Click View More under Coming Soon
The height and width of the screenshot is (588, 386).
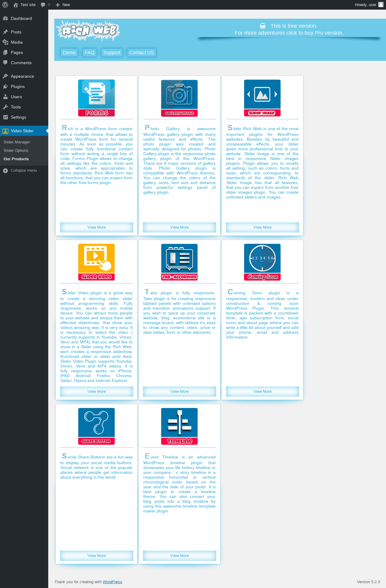pos(262,392)
